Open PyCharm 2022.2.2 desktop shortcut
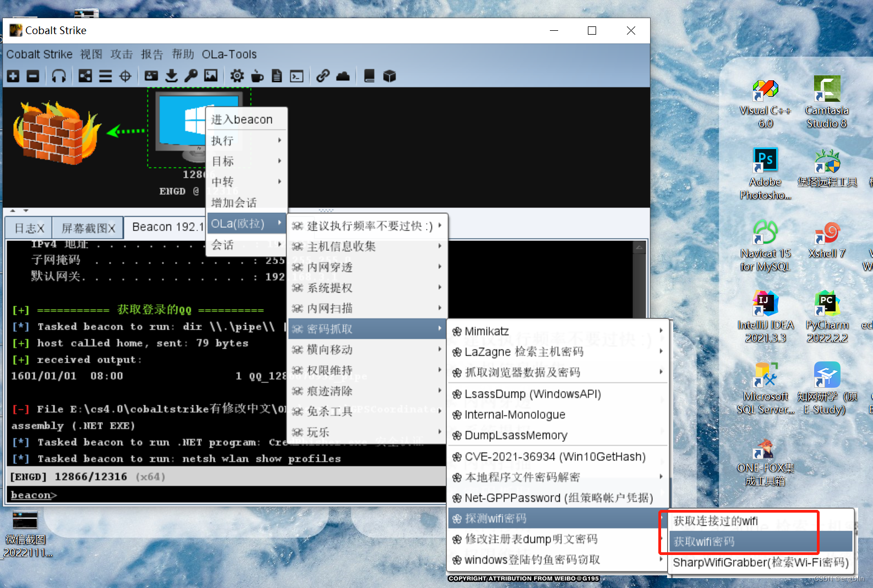This screenshot has width=873, height=588. click(827, 317)
